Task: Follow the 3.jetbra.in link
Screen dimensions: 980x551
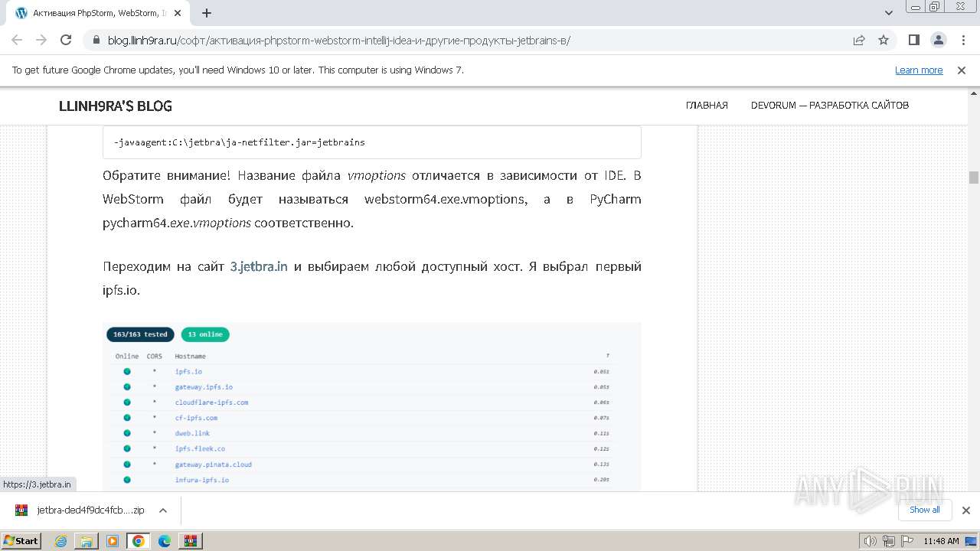Action: click(x=259, y=266)
